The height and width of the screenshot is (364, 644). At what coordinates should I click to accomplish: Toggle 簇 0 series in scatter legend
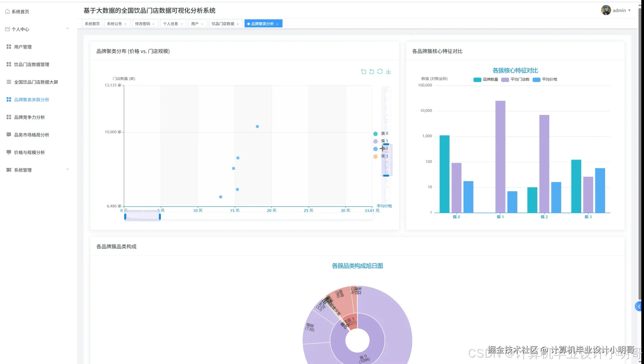click(x=381, y=133)
